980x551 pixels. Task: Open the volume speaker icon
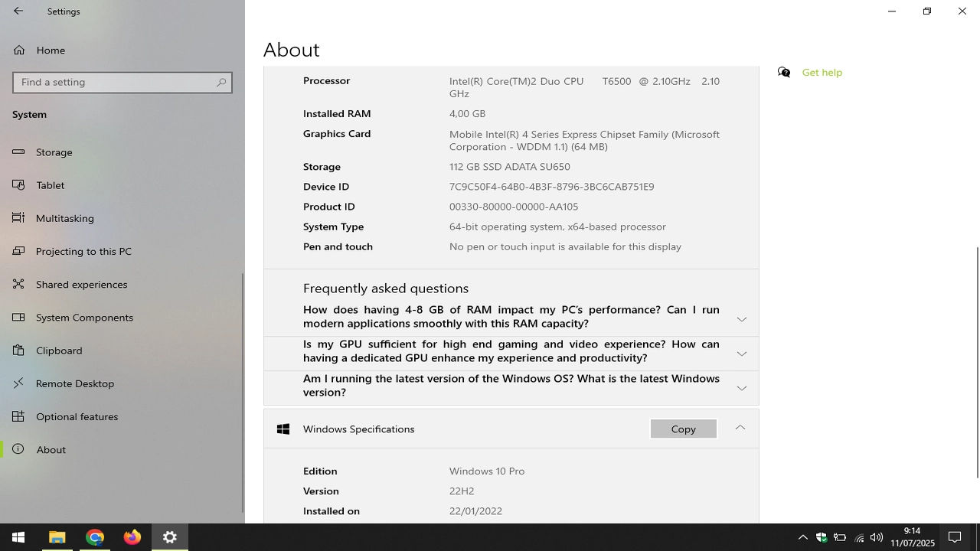(877, 537)
